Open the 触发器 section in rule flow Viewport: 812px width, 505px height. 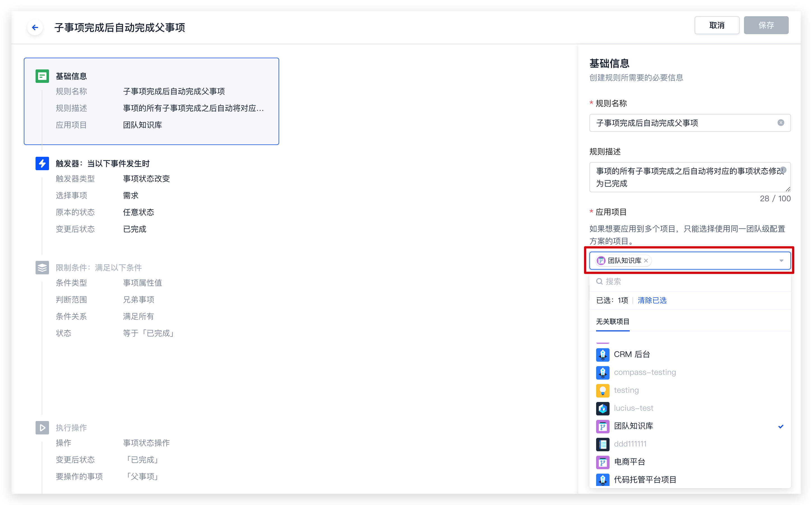click(x=102, y=163)
